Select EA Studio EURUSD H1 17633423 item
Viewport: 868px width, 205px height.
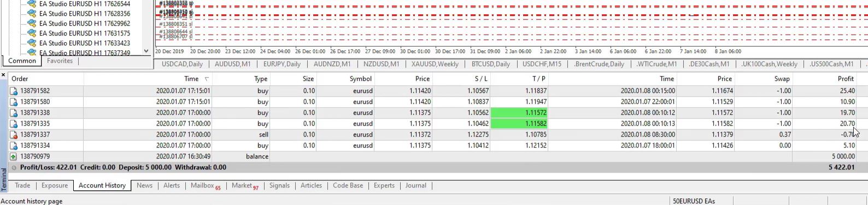pyautogui.click(x=85, y=43)
